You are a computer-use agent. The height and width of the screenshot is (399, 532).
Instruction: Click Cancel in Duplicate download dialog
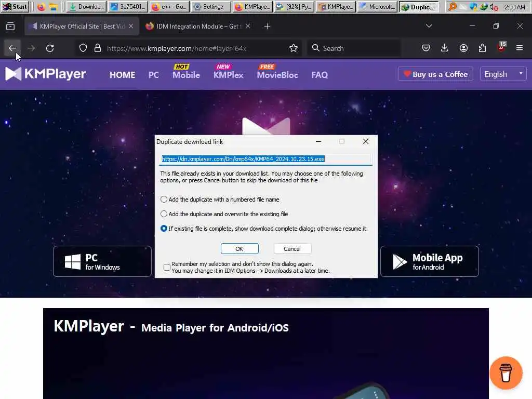[x=292, y=249]
